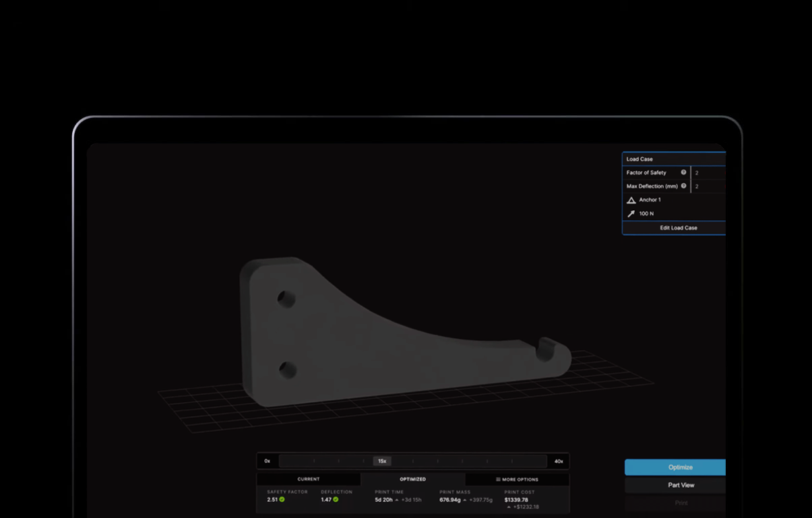Click the help icon beside Max Deflection (mm)
The image size is (812, 518).
683,186
